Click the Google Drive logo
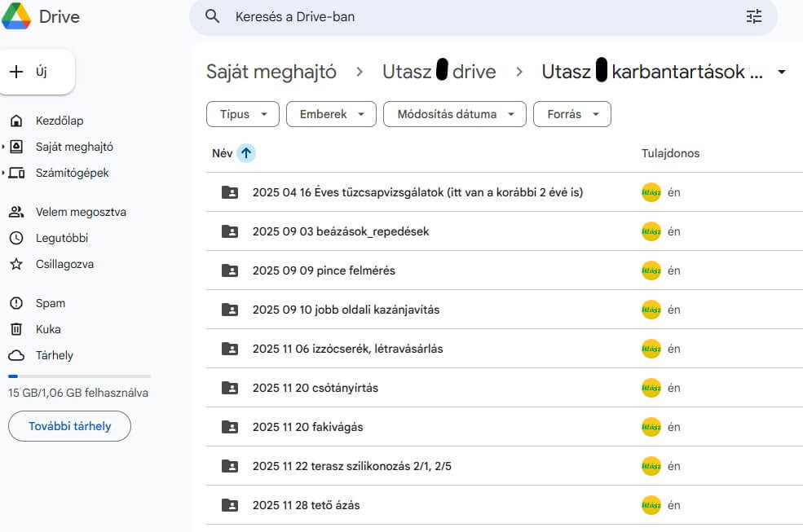Image resolution: width=803 pixels, height=532 pixels. pyautogui.click(x=17, y=16)
